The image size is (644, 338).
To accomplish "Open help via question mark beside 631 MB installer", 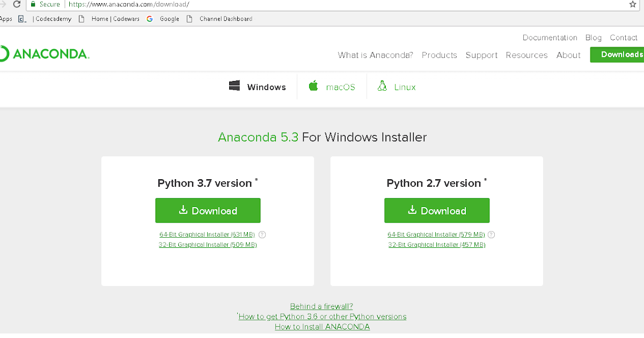I will [262, 234].
